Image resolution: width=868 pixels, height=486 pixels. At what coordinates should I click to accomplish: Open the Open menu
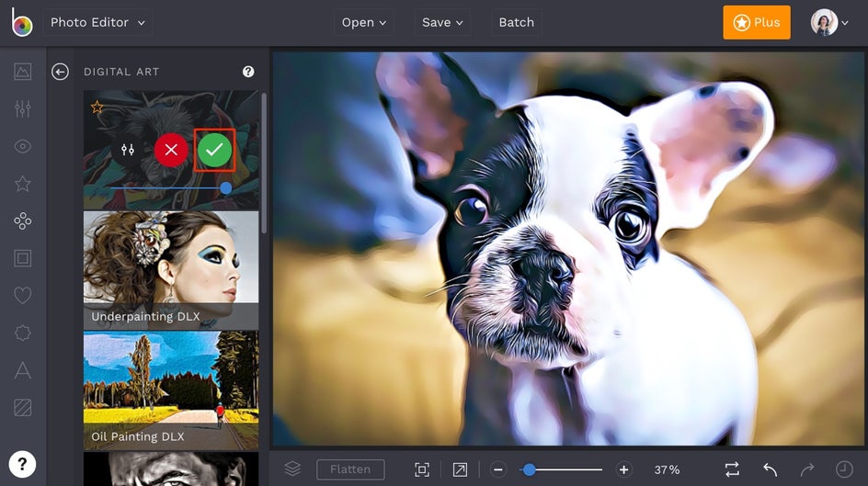pyautogui.click(x=364, y=23)
